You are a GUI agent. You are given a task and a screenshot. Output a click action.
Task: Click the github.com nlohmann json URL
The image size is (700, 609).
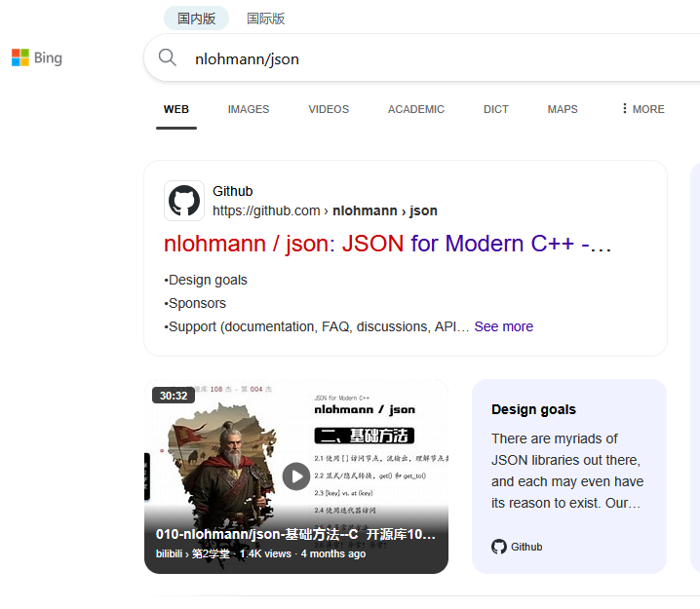coord(325,210)
